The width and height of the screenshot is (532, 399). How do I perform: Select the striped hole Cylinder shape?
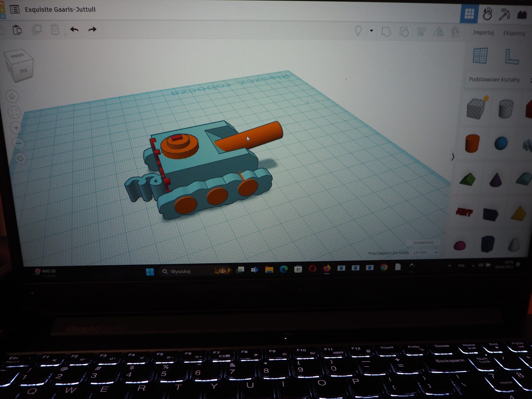click(506, 109)
